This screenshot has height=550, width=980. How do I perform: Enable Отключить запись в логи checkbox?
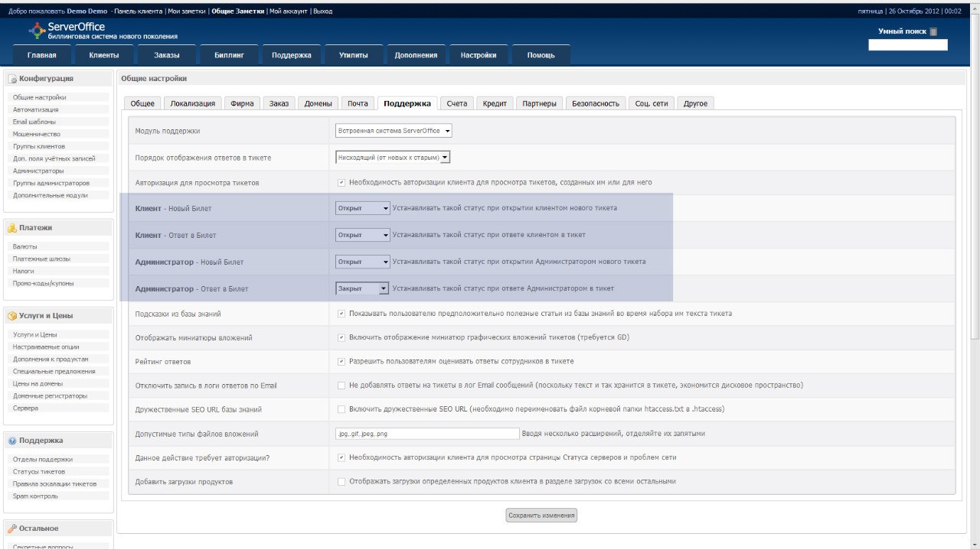click(341, 386)
